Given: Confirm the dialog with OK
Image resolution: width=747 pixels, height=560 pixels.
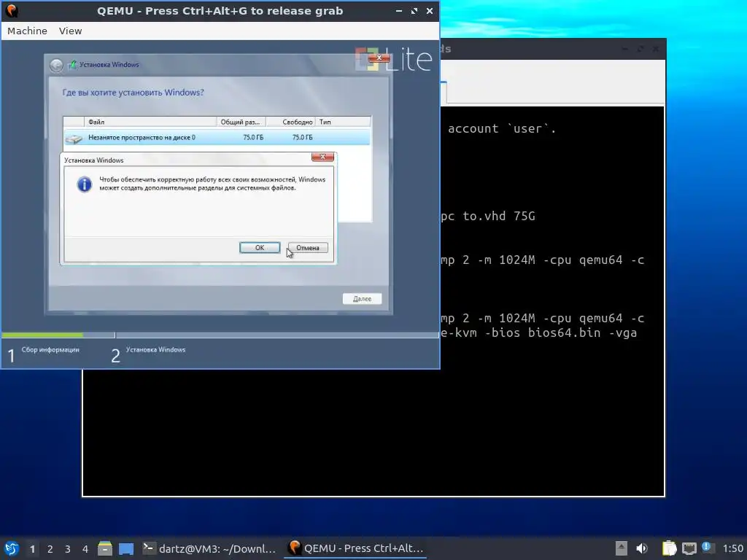Looking at the screenshot, I should pyautogui.click(x=260, y=248).
